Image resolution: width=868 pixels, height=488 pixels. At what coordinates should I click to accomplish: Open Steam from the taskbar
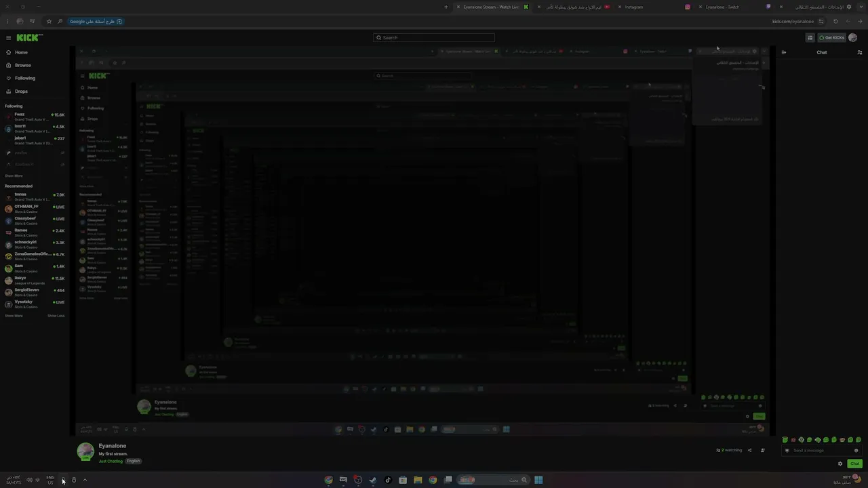(x=373, y=480)
